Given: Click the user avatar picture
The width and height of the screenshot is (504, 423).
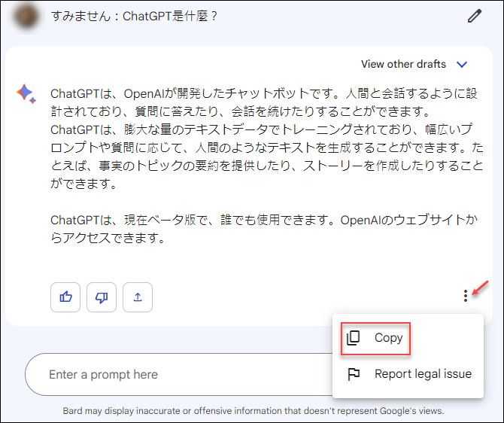Looking at the screenshot, I should point(26,16).
